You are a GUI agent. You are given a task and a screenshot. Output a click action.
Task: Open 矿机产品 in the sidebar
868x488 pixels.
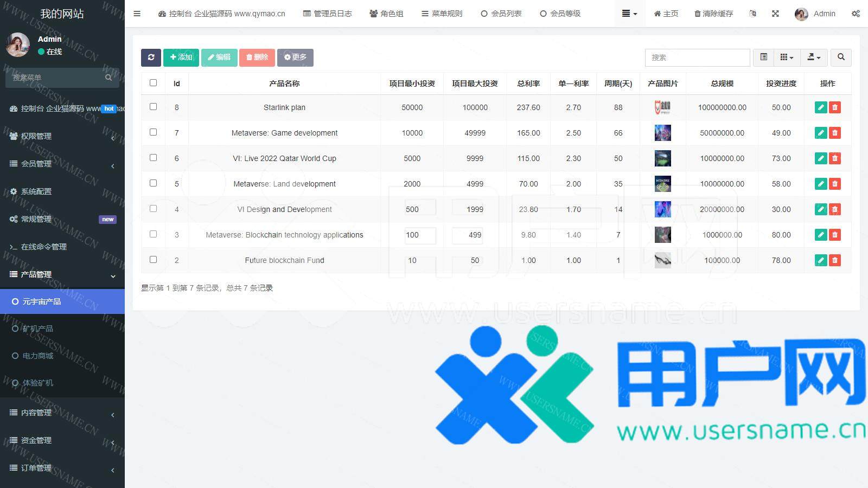click(x=37, y=329)
